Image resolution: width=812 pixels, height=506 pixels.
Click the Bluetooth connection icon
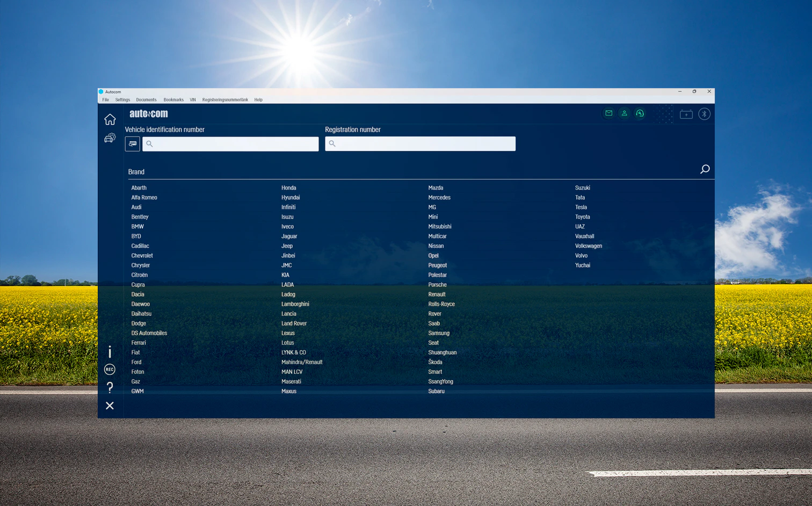(704, 114)
